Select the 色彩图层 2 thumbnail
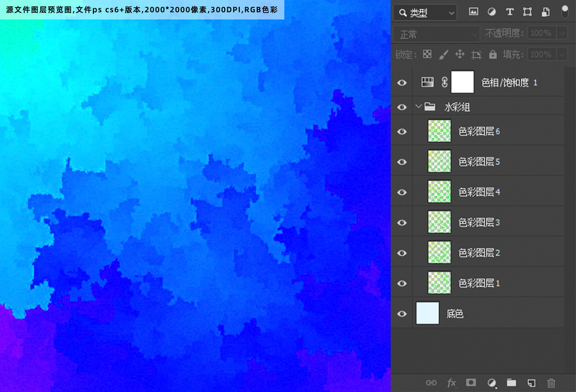Image resolution: width=576 pixels, height=392 pixels. [439, 253]
